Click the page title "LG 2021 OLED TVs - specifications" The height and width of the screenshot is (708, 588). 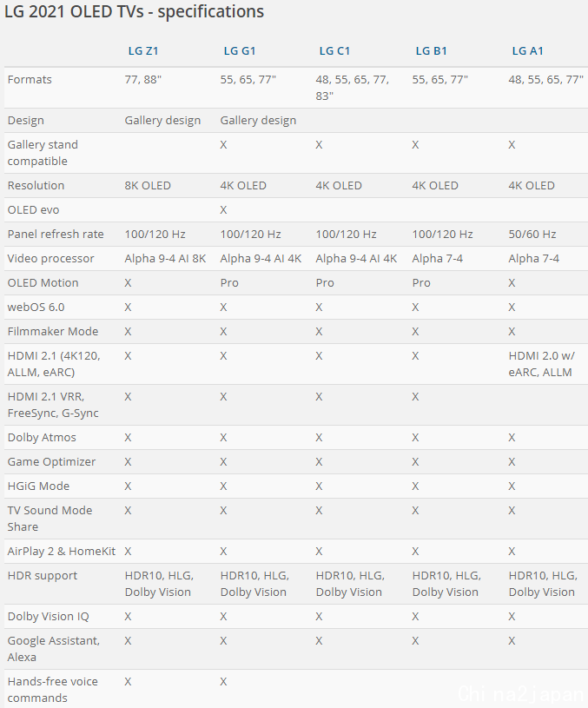(134, 12)
